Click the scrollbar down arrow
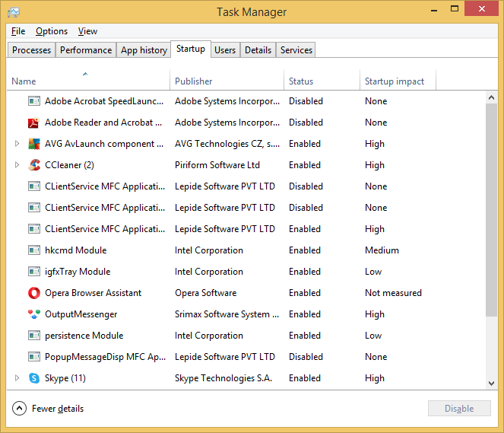 [x=491, y=383]
